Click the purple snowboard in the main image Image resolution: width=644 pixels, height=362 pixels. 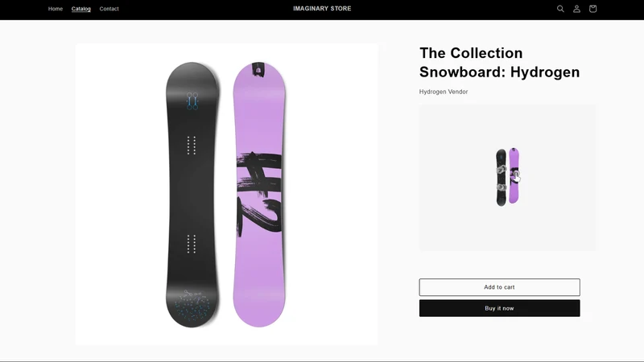pos(259,195)
